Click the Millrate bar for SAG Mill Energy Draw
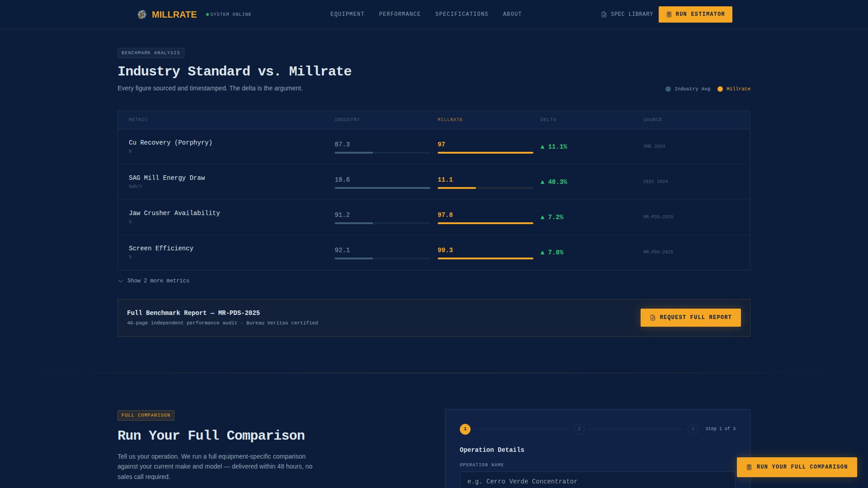 pos(457,188)
